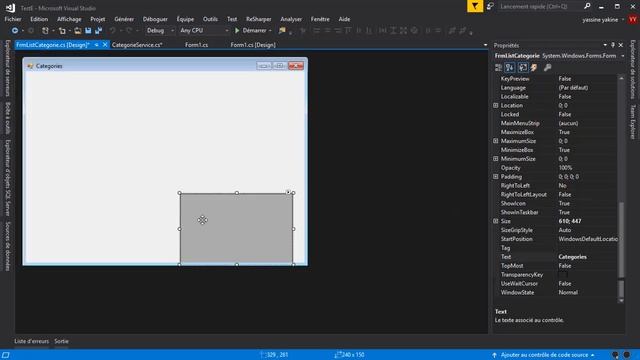Click the Open File folder icon
The image size is (640, 360).
pos(78,31)
